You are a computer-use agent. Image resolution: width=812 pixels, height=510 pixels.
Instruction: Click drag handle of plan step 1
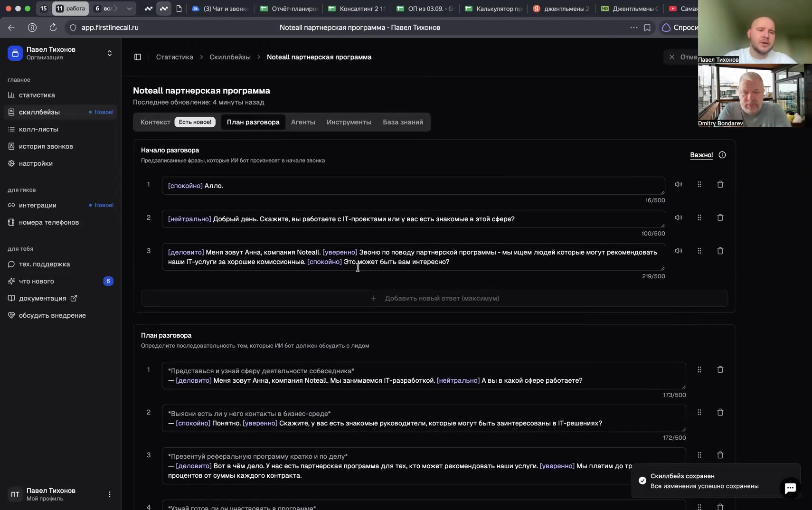(x=699, y=369)
